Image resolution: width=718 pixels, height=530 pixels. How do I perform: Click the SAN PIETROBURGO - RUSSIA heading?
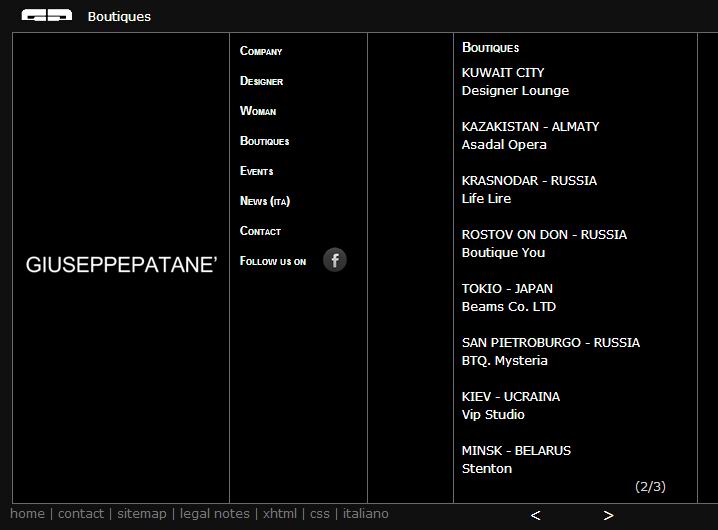click(x=550, y=343)
